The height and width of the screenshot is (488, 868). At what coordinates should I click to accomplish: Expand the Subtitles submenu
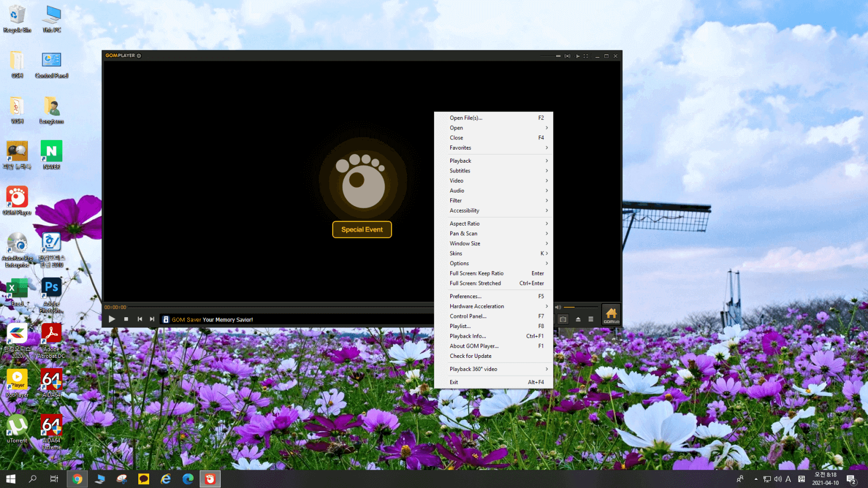(x=494, y=171)
